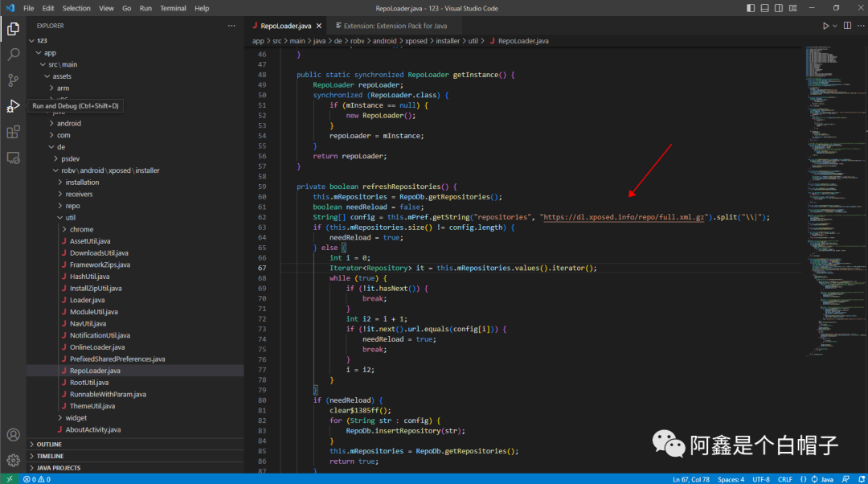Click the Run Java play button

[825, 26]
